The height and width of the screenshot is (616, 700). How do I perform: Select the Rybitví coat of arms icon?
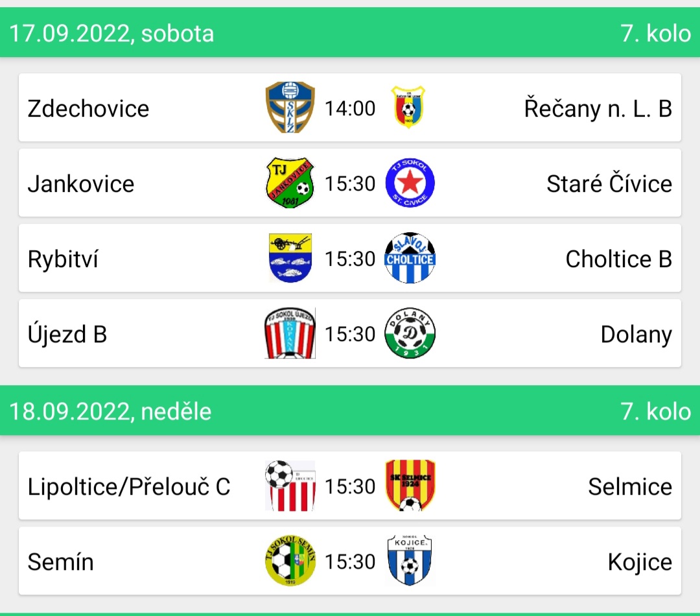pyautogui.click(x=290, y=258)
